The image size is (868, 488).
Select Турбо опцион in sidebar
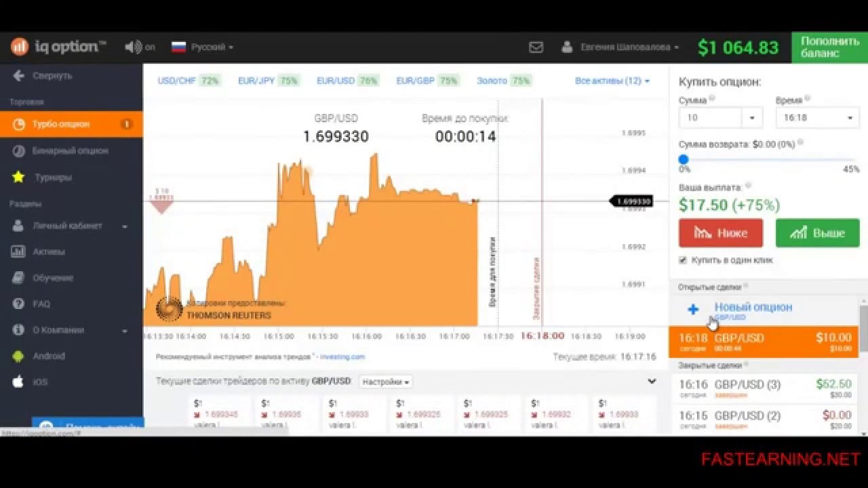pos(71,124)
